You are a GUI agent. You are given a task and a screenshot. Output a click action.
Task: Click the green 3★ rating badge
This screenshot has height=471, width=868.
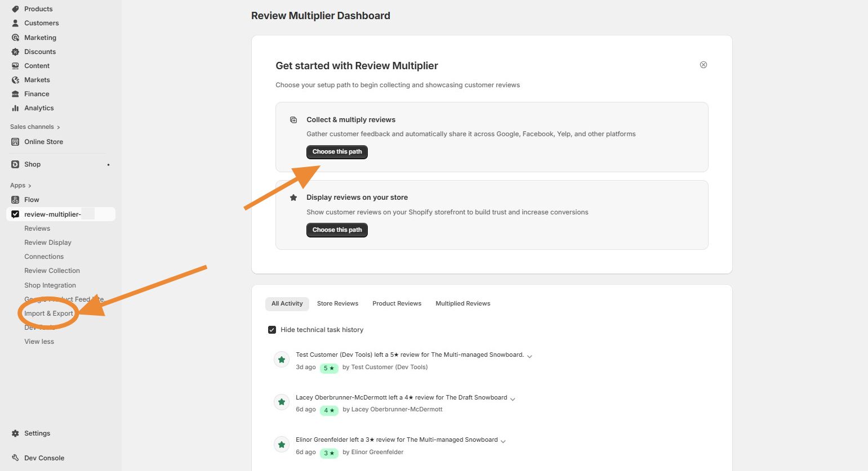(329, 453)
